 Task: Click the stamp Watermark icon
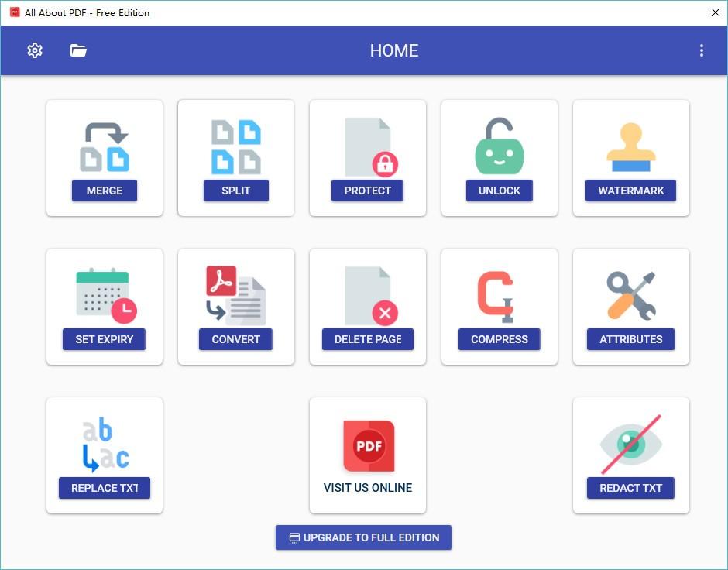[631, 147]
